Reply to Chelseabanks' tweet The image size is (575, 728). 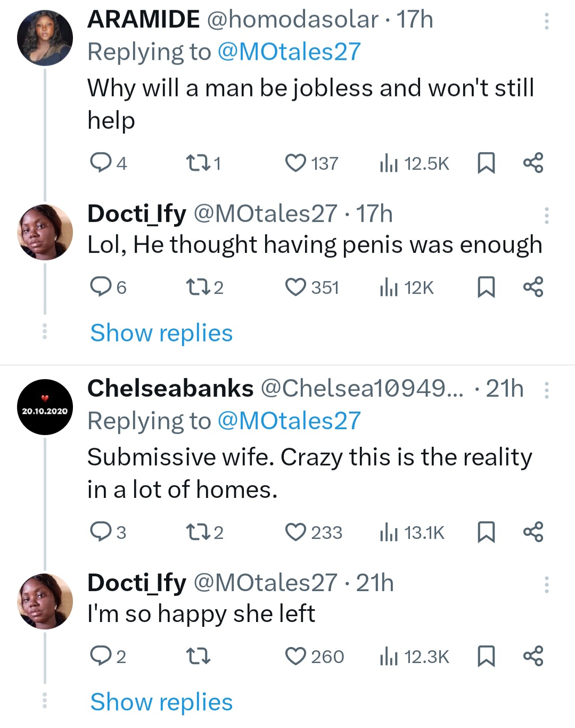click(100, 532)
